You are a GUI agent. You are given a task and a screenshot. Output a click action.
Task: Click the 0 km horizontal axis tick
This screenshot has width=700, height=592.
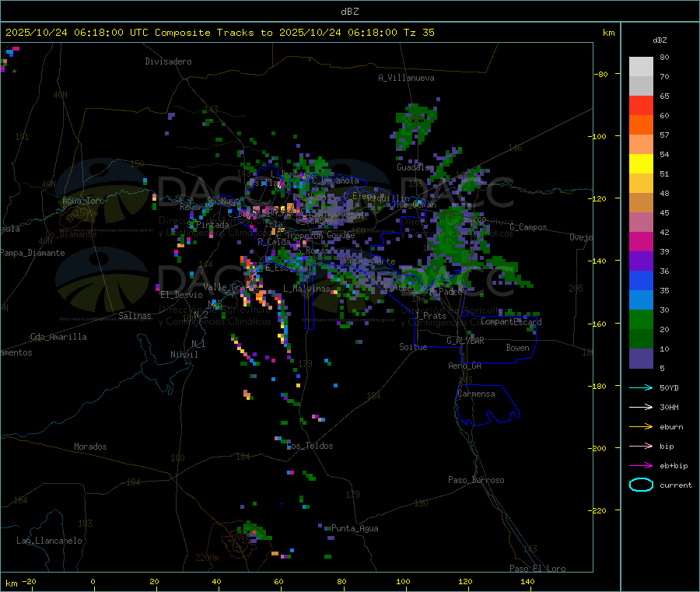pos(93,581)
